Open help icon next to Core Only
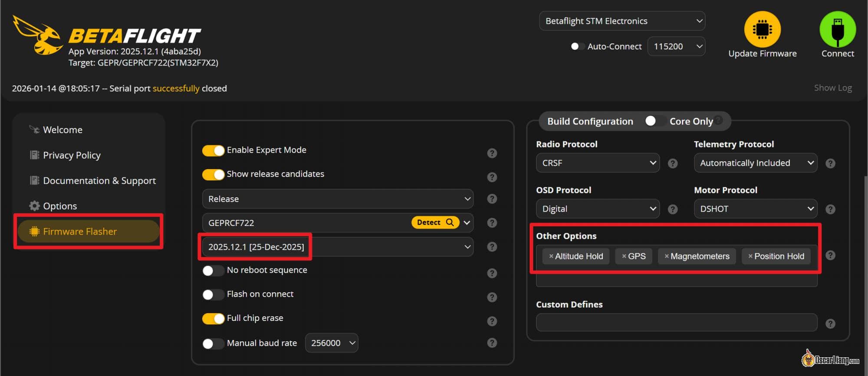This screenshot has width=868, height=376. point(719,120)
